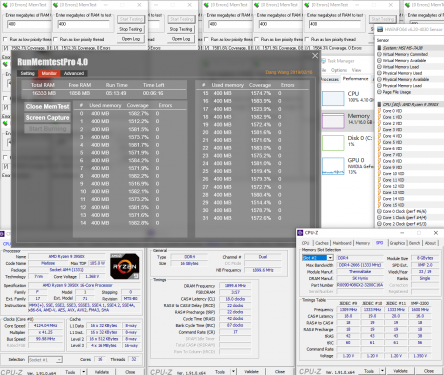Click the Task Manager title bar icon
Screen dimensions: 444x375
pos(323,61)
